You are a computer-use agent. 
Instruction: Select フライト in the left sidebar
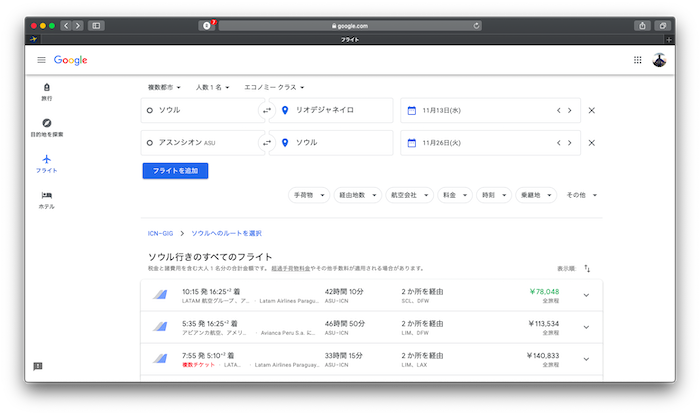coord(47,163)
